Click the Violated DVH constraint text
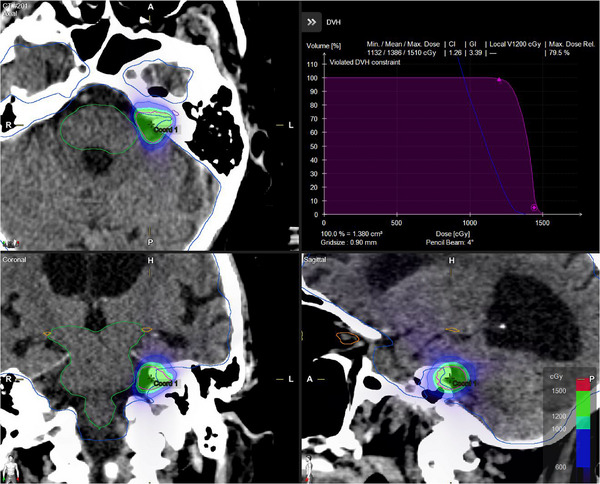This screenshot has width=600, height=484. pos(365,62)
